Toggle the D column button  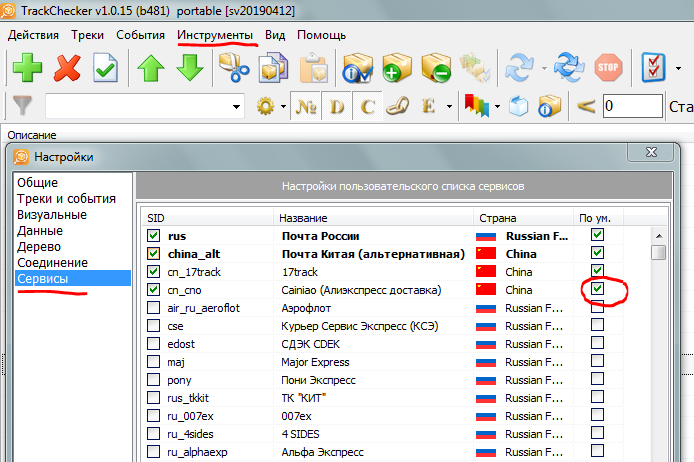(x=337, y=106)
